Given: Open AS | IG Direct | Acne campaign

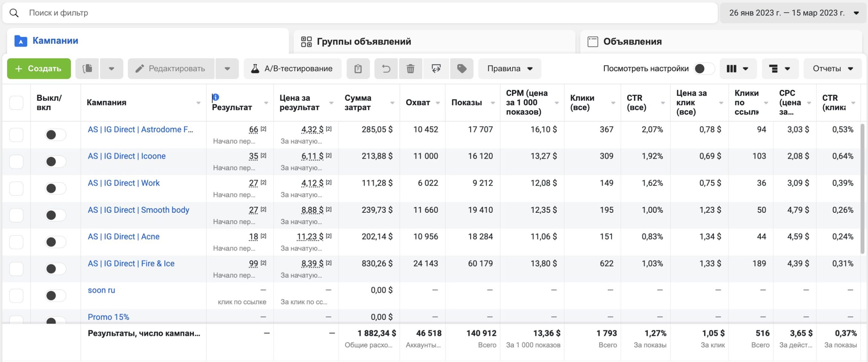Looking at the screenshot, I should tap(124, 236).
